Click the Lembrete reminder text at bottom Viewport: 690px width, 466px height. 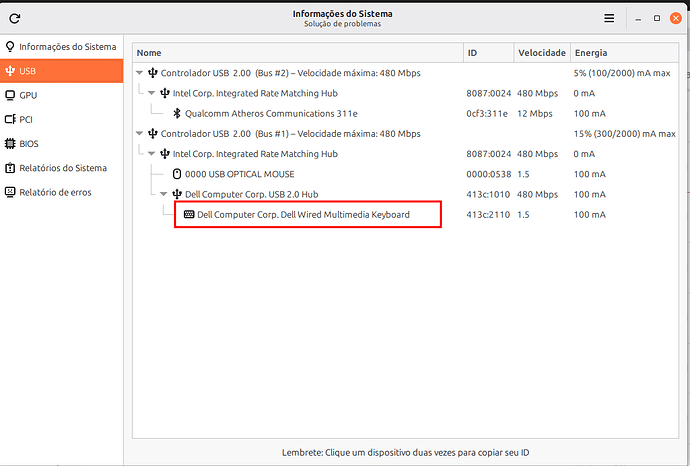[x=405, y=452]
